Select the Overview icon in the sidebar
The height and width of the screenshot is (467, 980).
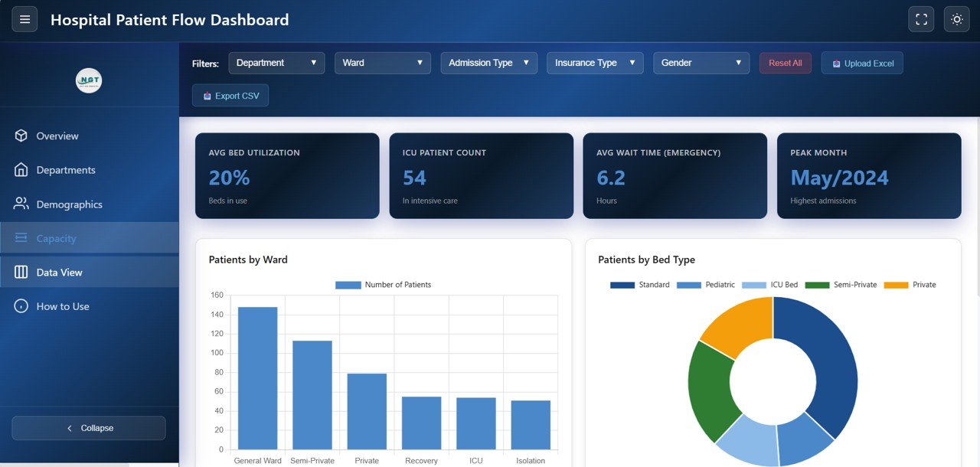[21, 136]
